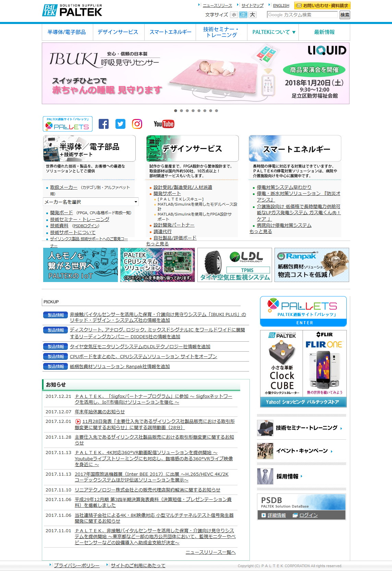The image size is (392, 573).
Task: Open スマートエネルギー menu tab
Action: (170, 32)
